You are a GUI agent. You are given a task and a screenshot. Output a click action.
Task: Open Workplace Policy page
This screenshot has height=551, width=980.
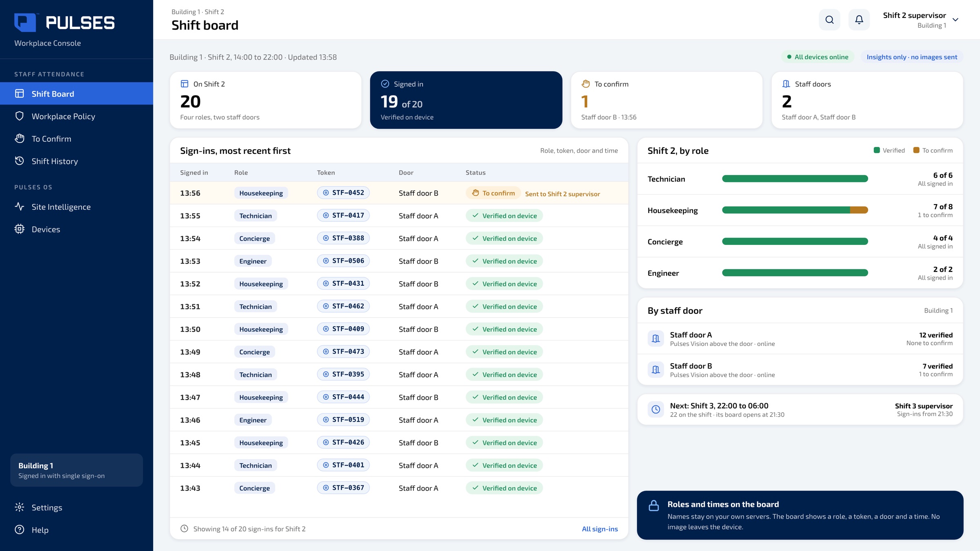pyautogui.click(x=76, y=116)
